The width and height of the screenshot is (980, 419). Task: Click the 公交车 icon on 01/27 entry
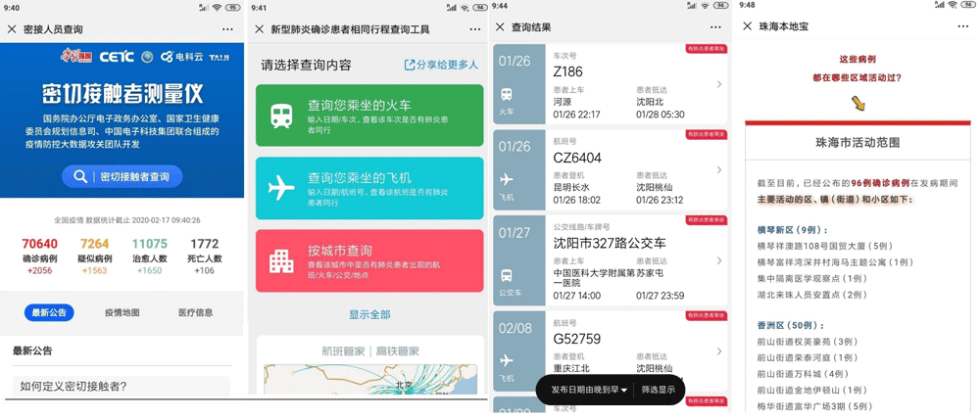pos(508,273)
